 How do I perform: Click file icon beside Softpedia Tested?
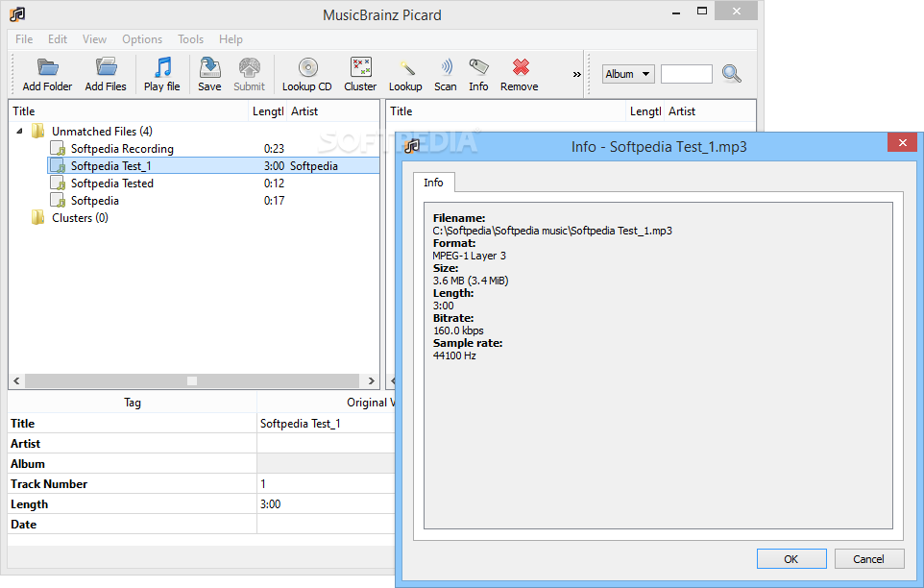click(58, 184)
